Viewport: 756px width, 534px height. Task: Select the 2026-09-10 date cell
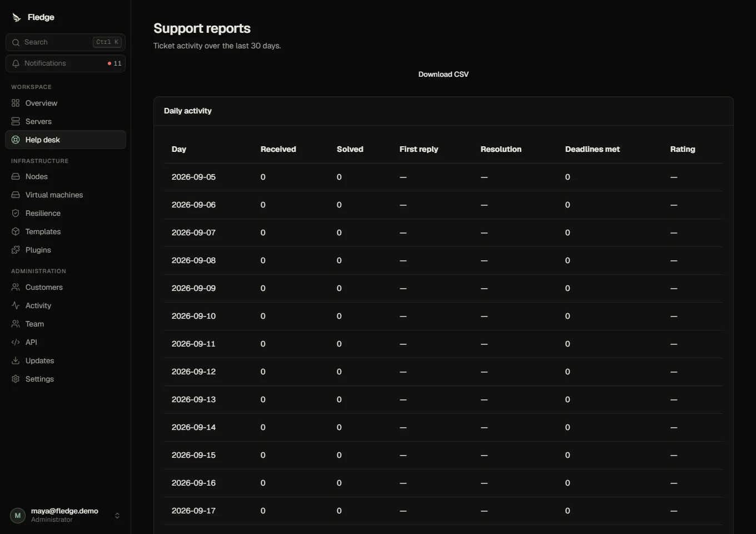(193, 316)
